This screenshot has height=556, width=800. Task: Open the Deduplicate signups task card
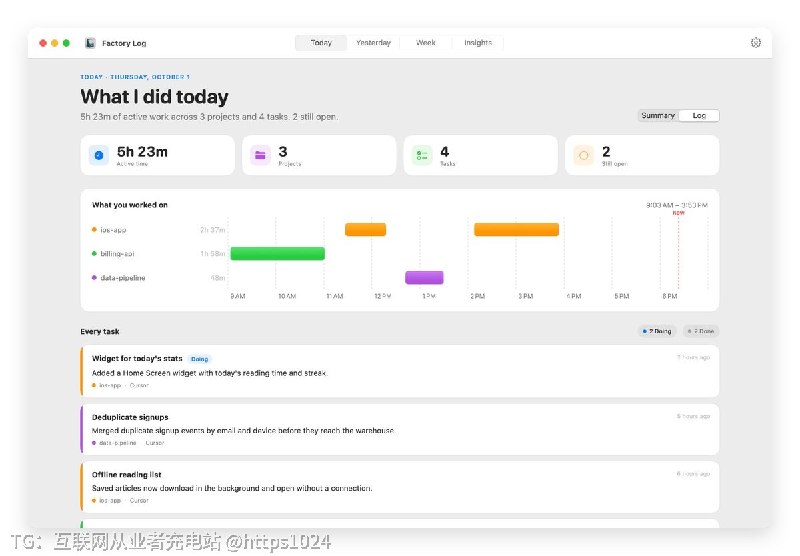399,429
